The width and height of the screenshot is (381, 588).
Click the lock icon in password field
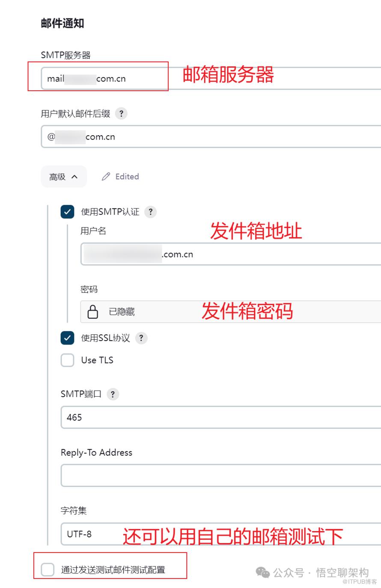pos(93,312)
